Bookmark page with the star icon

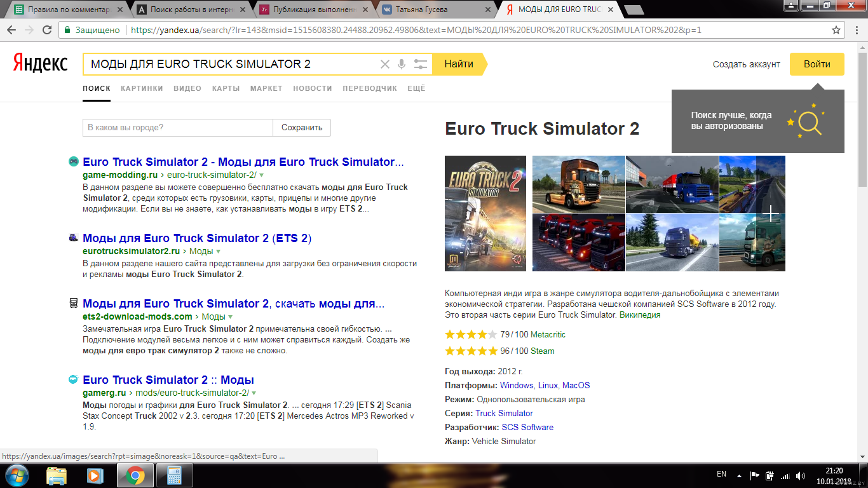point(836,30)
